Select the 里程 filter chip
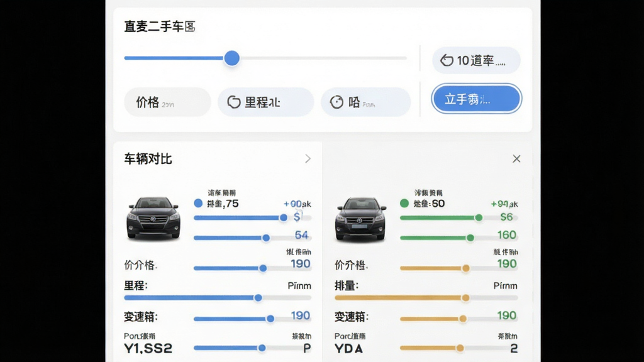 click(266, 102)
